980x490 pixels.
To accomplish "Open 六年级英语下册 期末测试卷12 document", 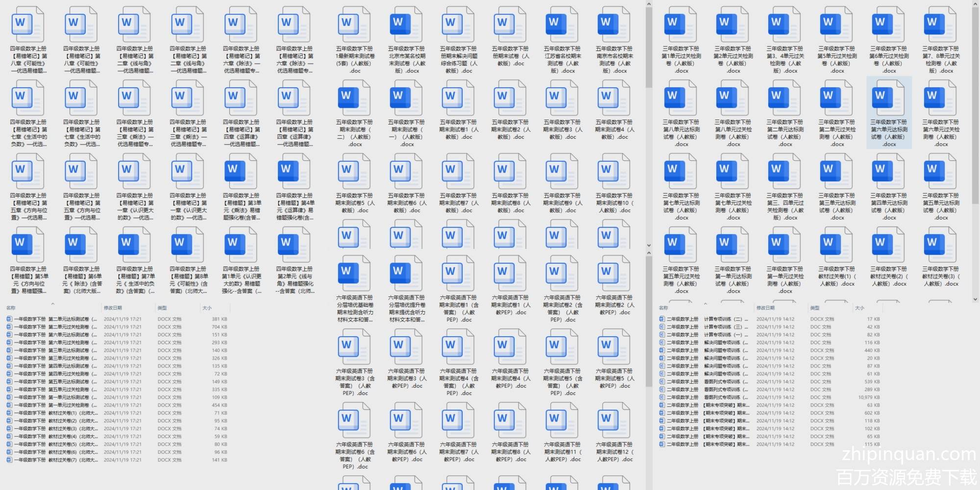I will coord(614,420).
